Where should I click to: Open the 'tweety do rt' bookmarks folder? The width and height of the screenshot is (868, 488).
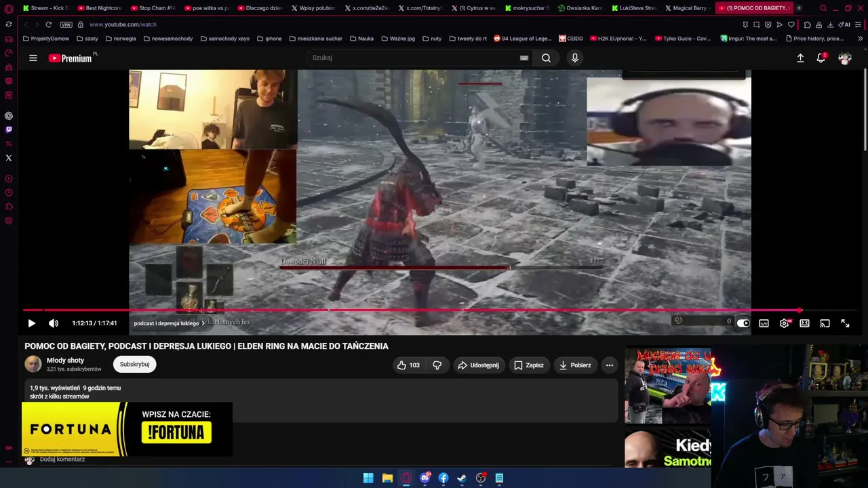[x=468, y=39]
